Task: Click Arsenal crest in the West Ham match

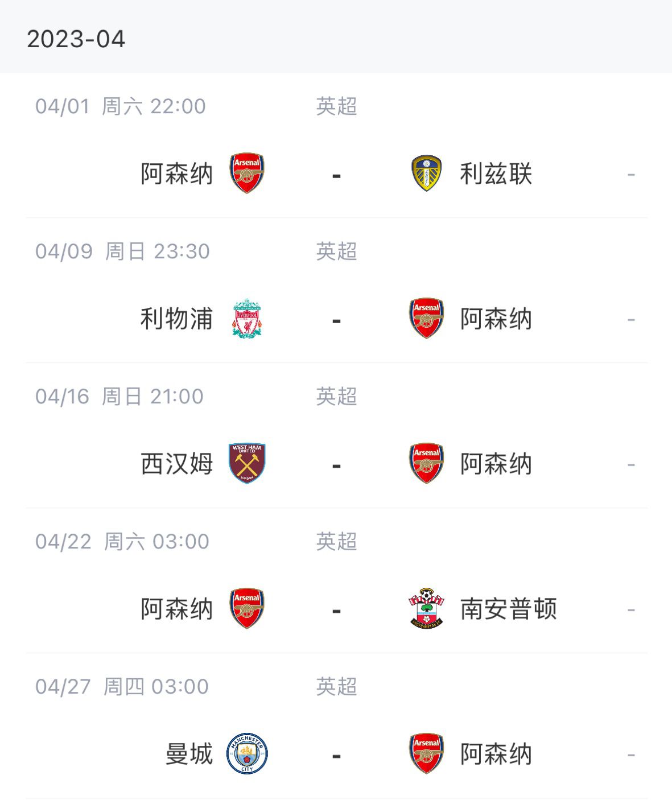Action: point(426,464)
